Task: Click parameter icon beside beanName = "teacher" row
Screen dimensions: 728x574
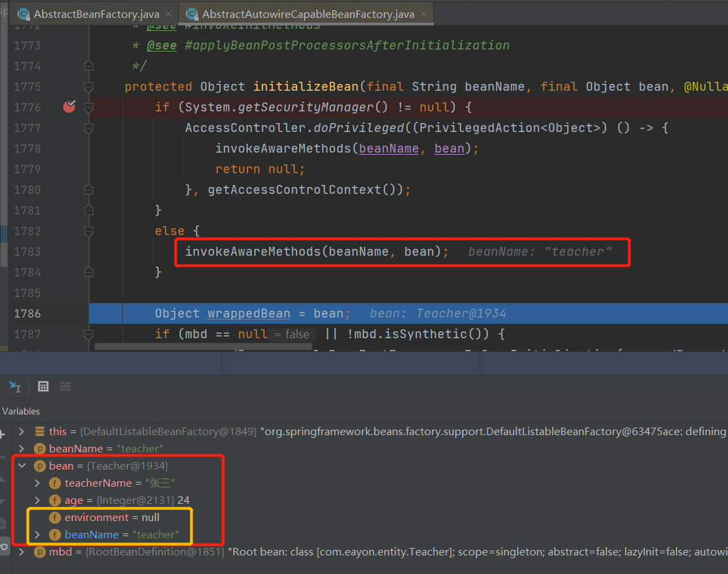Action: pyautogui.click(x=40, y=449)
